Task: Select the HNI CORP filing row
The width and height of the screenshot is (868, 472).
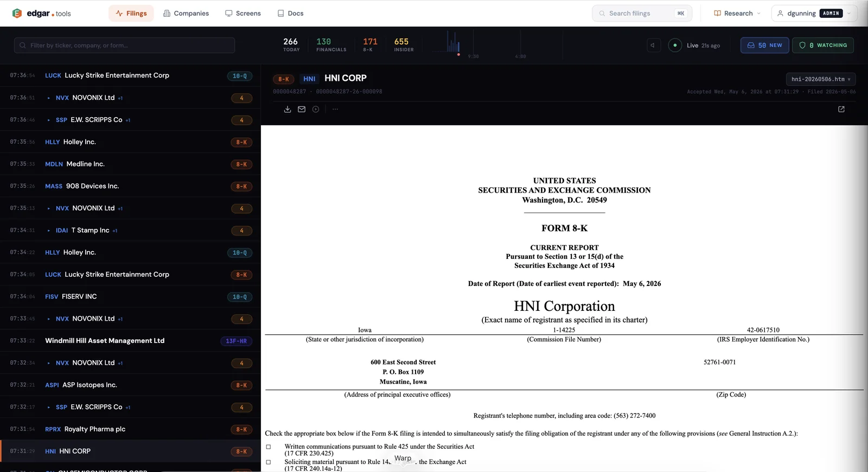Action: (130, 451)
